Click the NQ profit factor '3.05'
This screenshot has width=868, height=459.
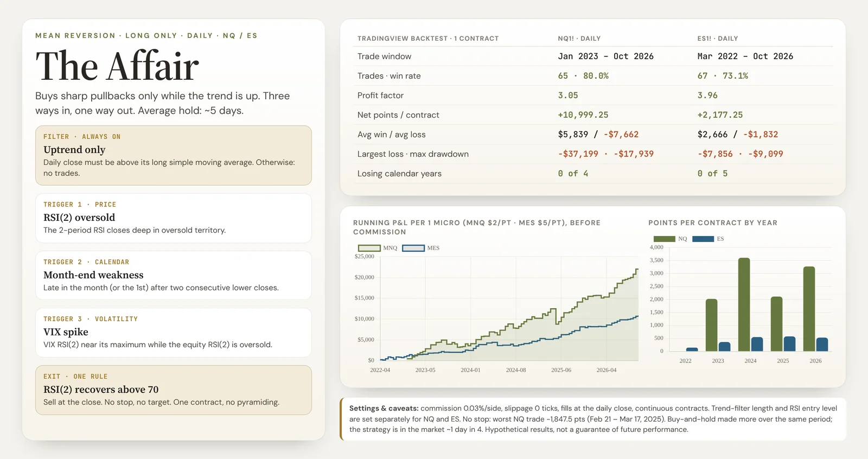[x=568, y=95]
